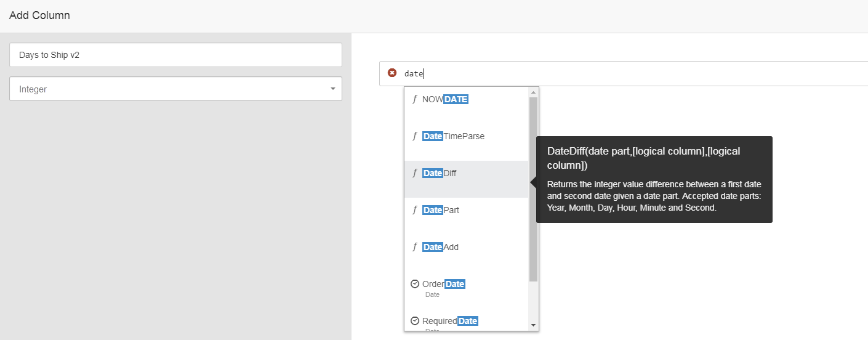Image resolution: width=868 pixels, height=340 pixels.
Task: Click the column name field 'Days to Ship v2'
Action: [175, 55]
